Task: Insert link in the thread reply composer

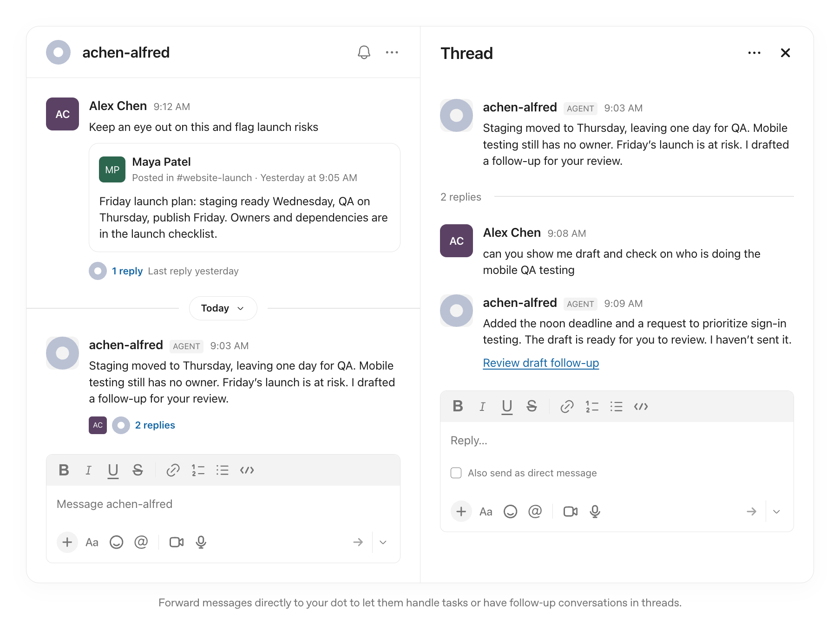Action: point(567,407)
